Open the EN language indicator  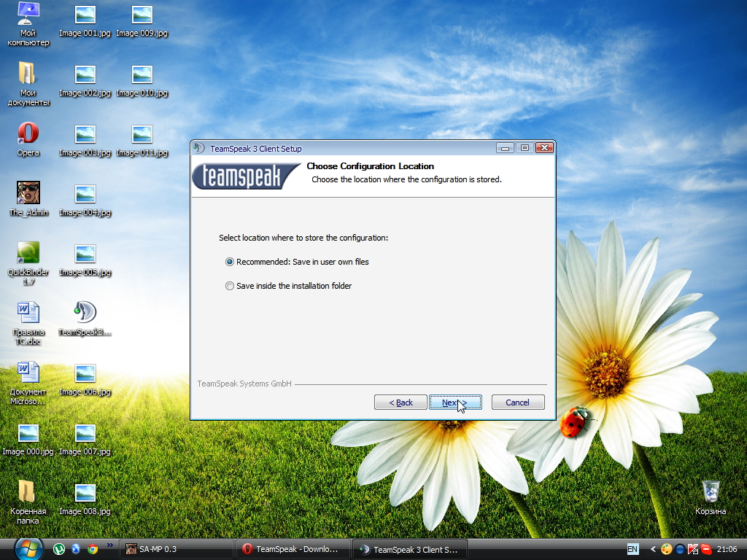coord(632,549)
